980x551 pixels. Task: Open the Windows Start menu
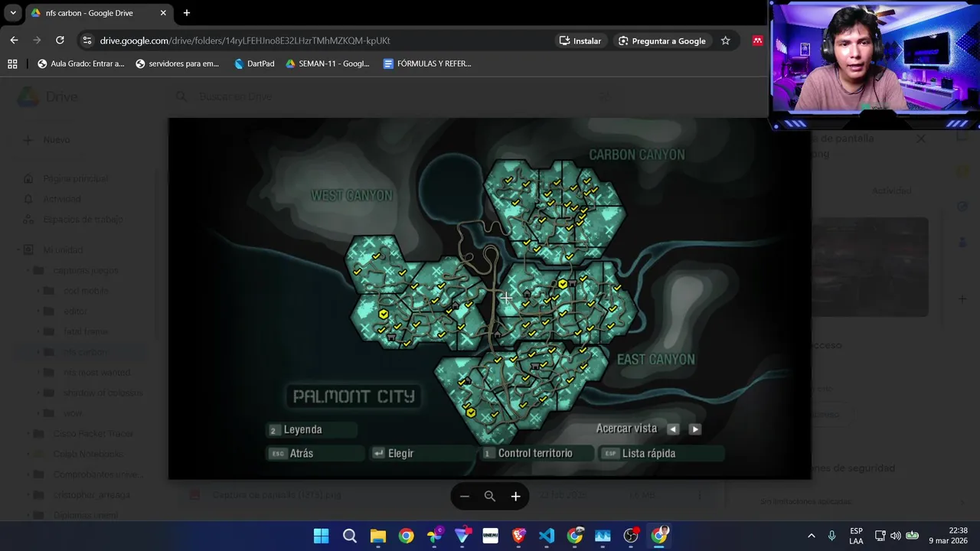pyautogui.click(x=321, y=536)
